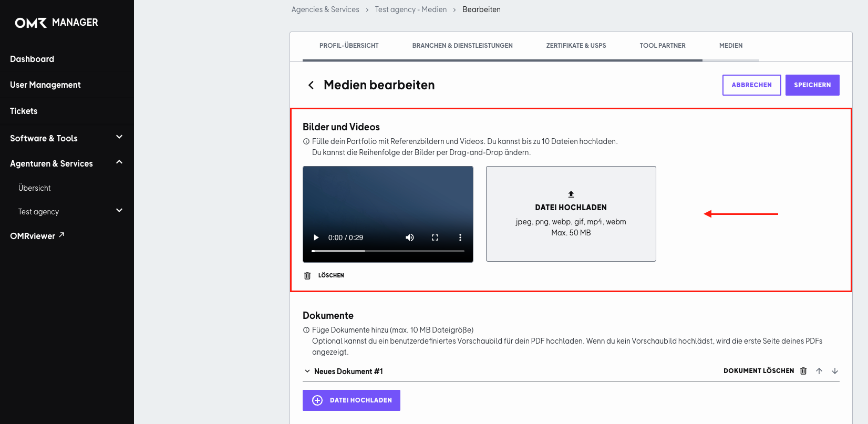Click the trash icon next to Löschen
868x424 pixels.
[307, 275]
